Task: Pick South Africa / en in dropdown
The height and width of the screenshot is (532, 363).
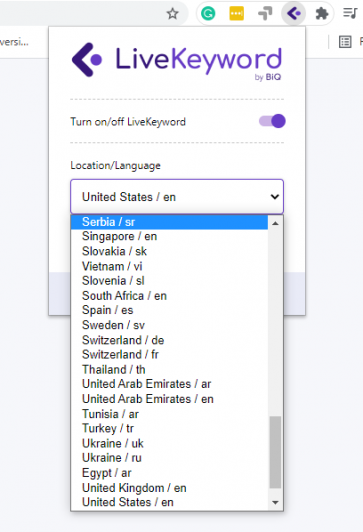Action: [169, 296]
